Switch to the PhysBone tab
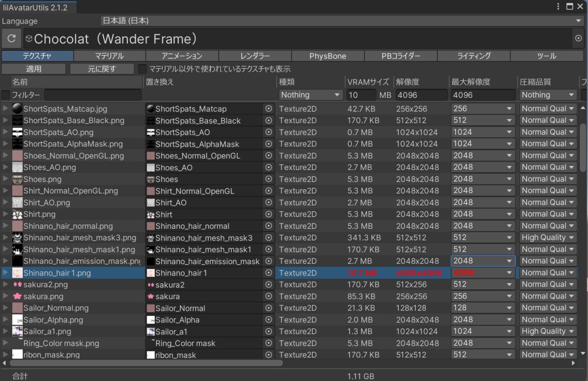The width and height of the screenshot is (588, 381). [328, 56]
